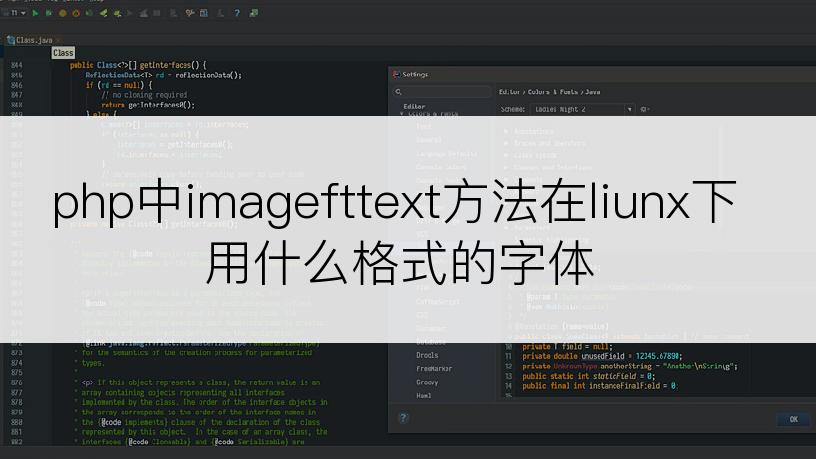Select Editor in the Settings tree

414,106
